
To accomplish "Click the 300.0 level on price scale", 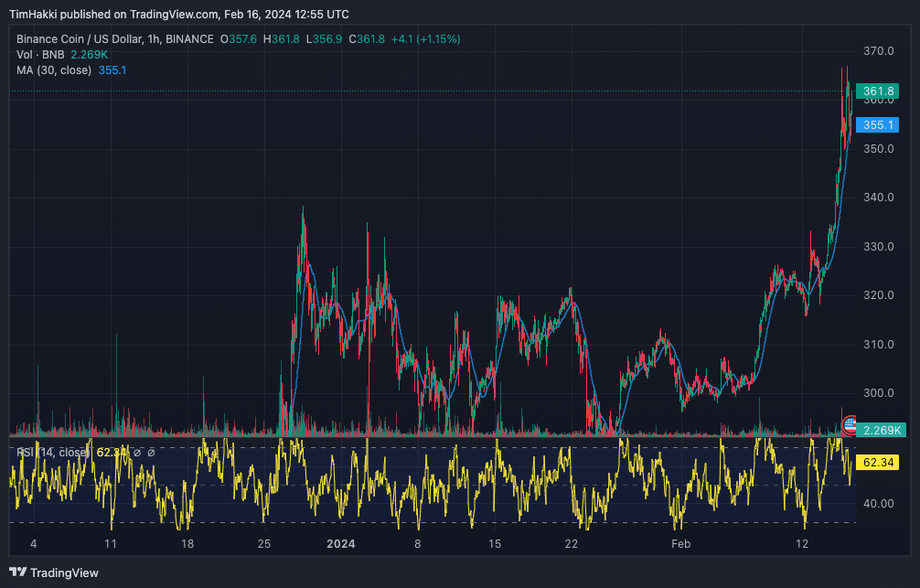I will pyautogui.click(x=878, y=393).
